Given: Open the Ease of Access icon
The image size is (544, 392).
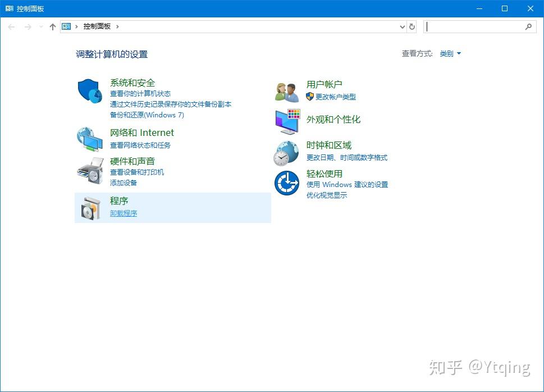Looking at the screenshot, I should (x=286, y=183).
